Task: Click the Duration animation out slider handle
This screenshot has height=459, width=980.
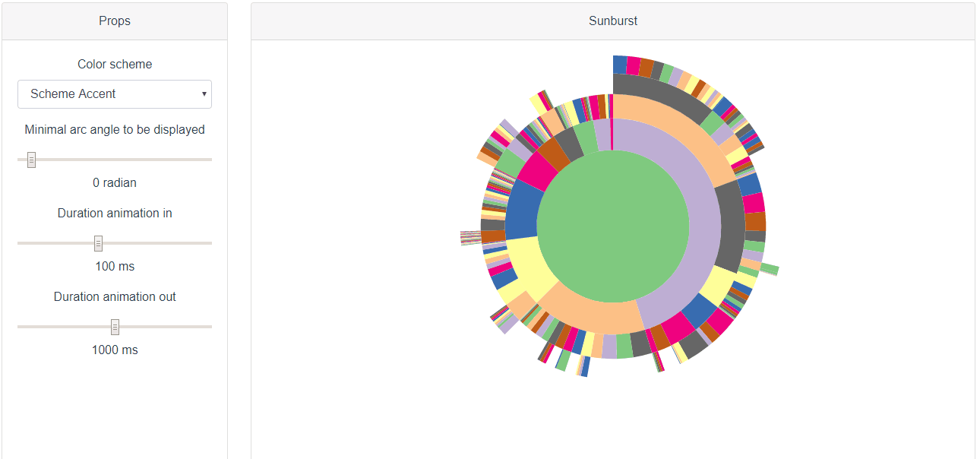Action: pos(115,327)
